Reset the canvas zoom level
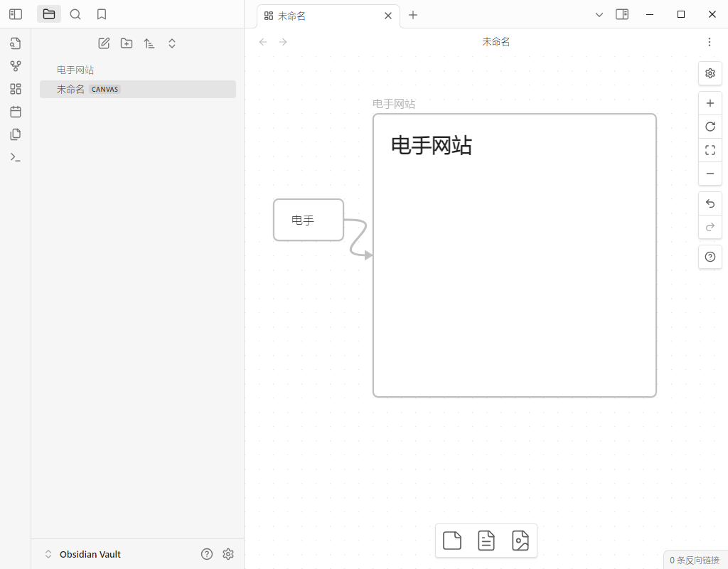 [x=710, y=126]
